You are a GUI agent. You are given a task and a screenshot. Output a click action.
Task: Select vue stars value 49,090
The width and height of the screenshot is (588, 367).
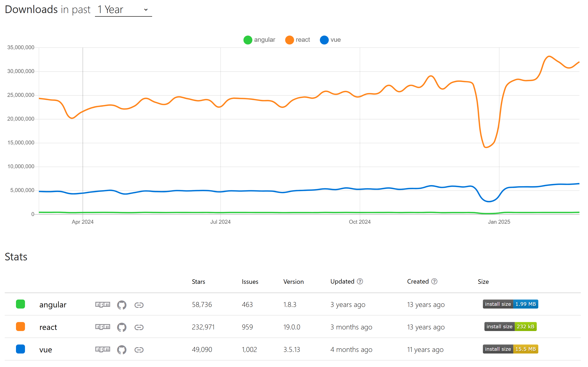point(202,349)
